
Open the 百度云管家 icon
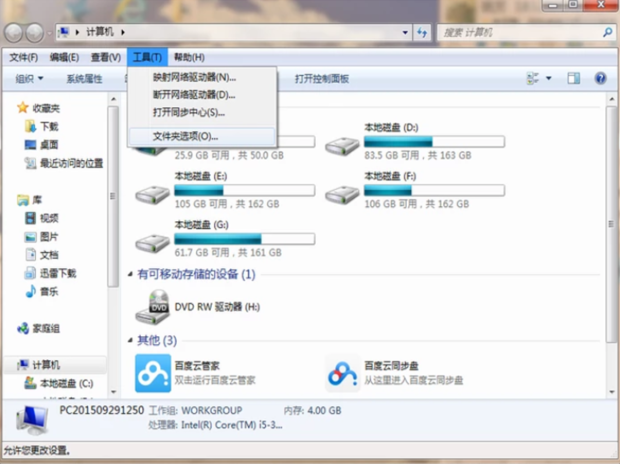(153, 373)
